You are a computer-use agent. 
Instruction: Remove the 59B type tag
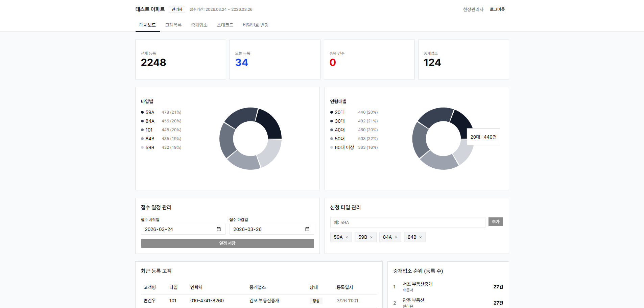tap(371, 237)
